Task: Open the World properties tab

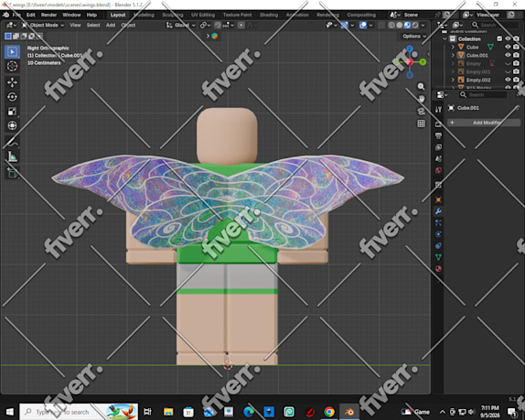Action: point(438,170)
